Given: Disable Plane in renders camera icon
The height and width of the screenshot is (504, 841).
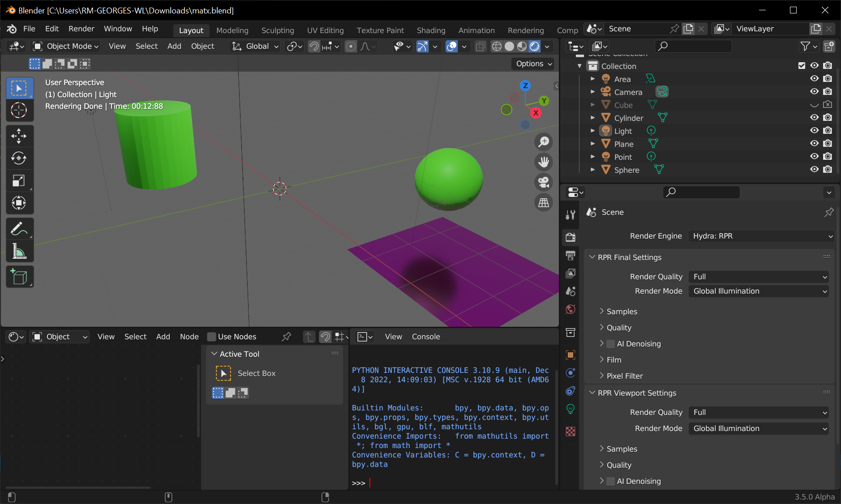Looking at the screenshot, I should 828,144.
